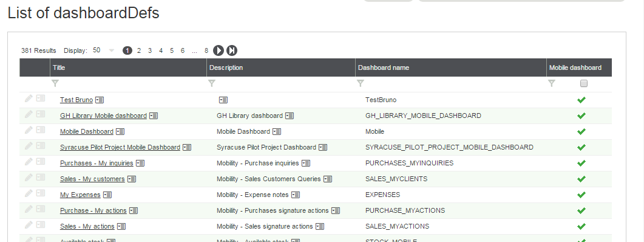
Task: Open Syracuse Pilot Project Mobile Dashboard link
Action: click(120, 147)
